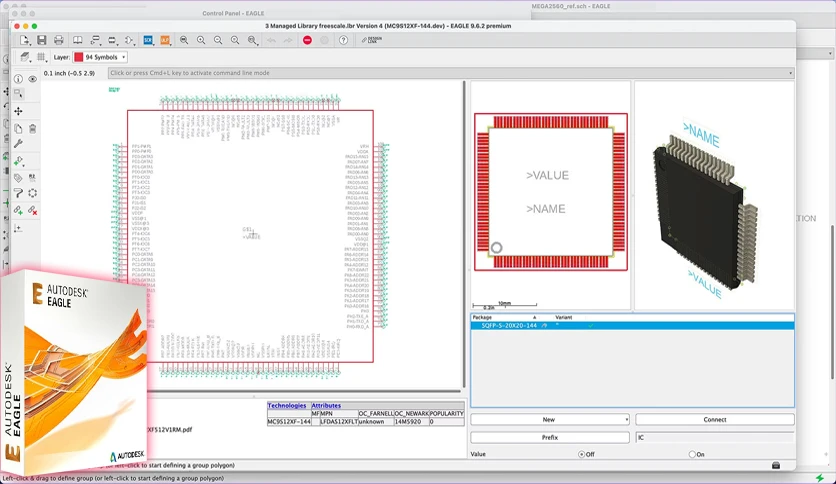Click the red layer color swatch
This screenshot has width=836, height=484.
(78, 57)
